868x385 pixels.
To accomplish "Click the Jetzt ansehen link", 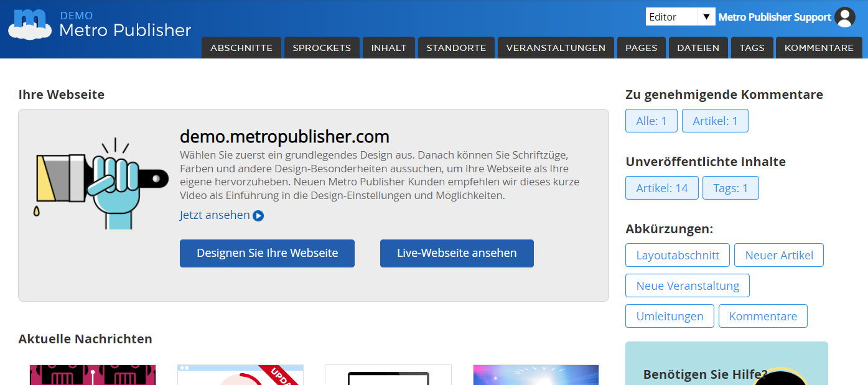I will point(215,216).
